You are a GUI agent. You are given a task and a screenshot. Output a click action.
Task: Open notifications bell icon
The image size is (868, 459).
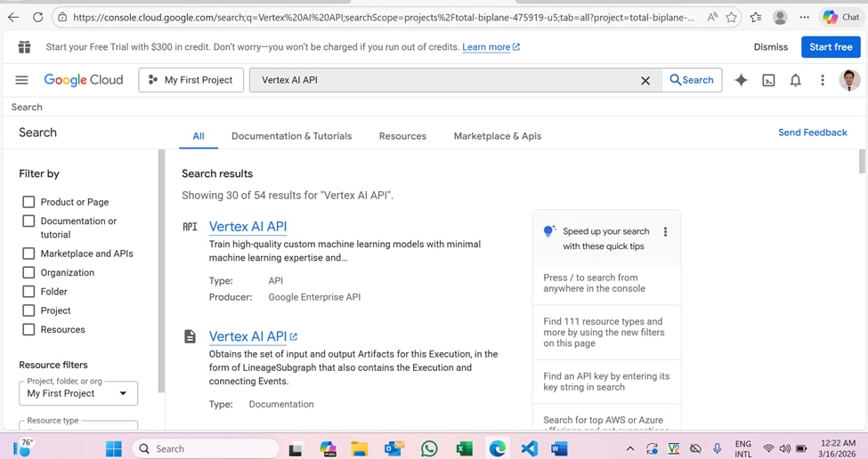click(x=796, y=81)
